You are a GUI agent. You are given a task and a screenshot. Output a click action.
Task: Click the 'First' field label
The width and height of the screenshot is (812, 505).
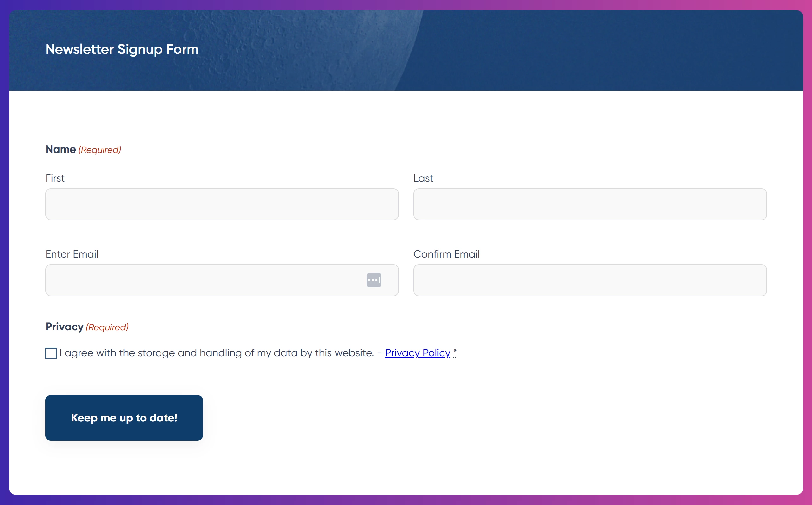tap(55, 178)
